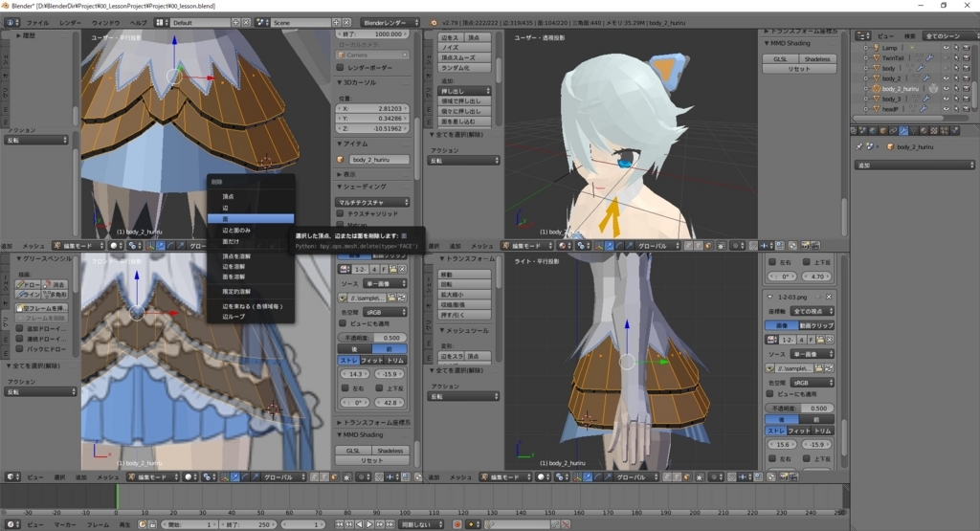The image size is (980, 531).
Task: Click the ノイズ tool button
Action: coord(464,48)
